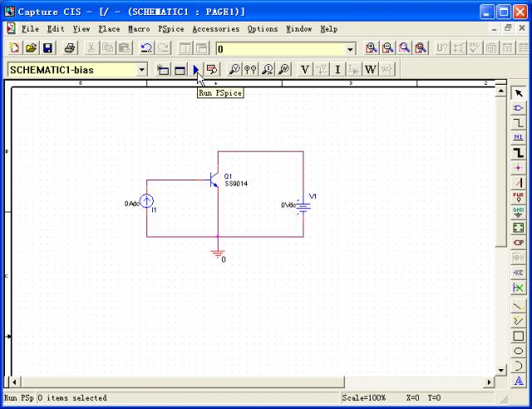
Task: Click the Run PSpice button
Action: click(x=195, y=70)
